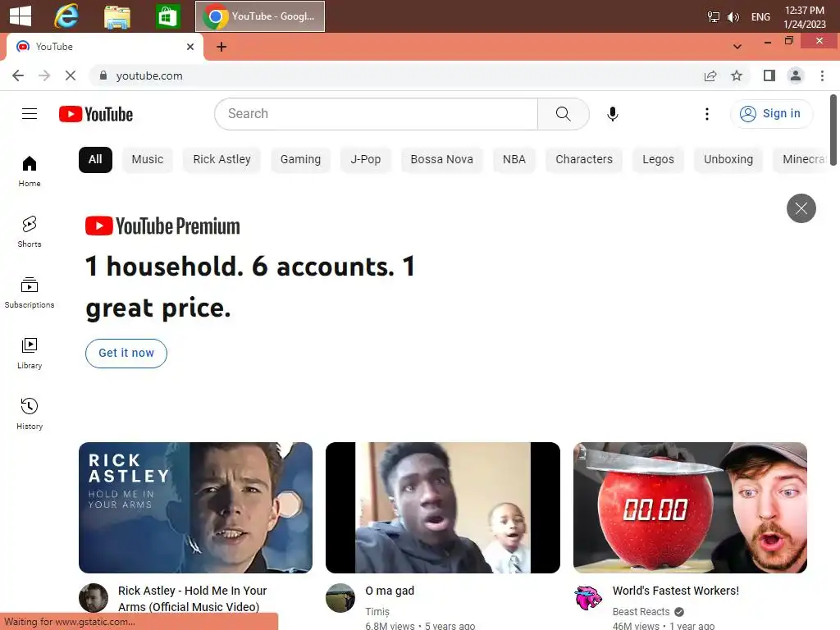Open Timiș channel name link
The width and height of the screenshot is (840, 630).
(377, 612)
